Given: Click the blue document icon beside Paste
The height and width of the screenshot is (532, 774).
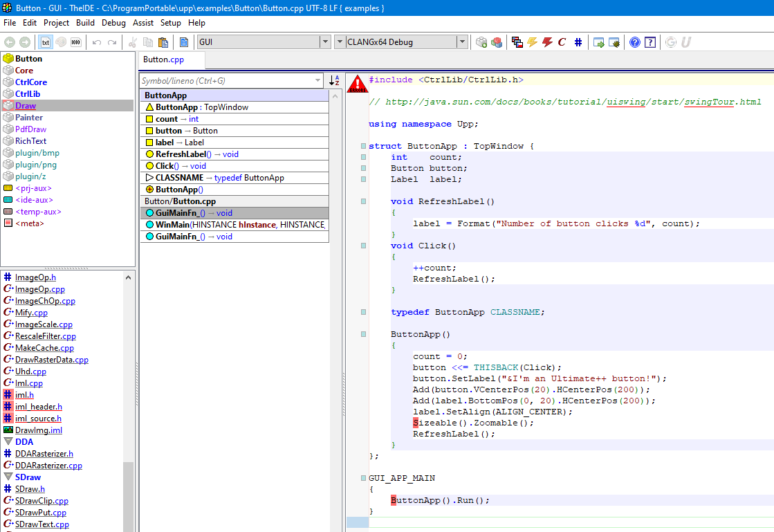Looking at the screenshot, I should pos(183,42).
